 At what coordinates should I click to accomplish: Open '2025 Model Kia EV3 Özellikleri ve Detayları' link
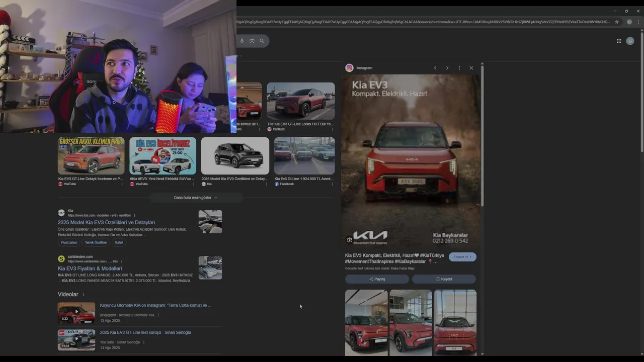tap(106, 222)
